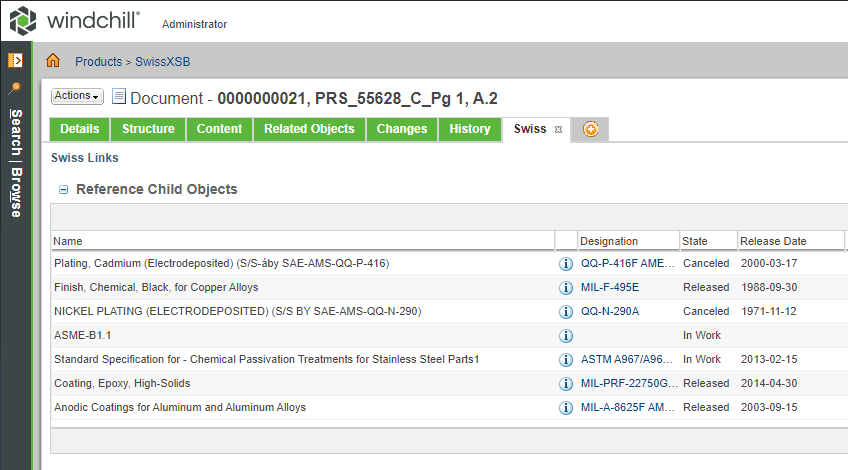Click the document type icon beside the title

[119, 96]
